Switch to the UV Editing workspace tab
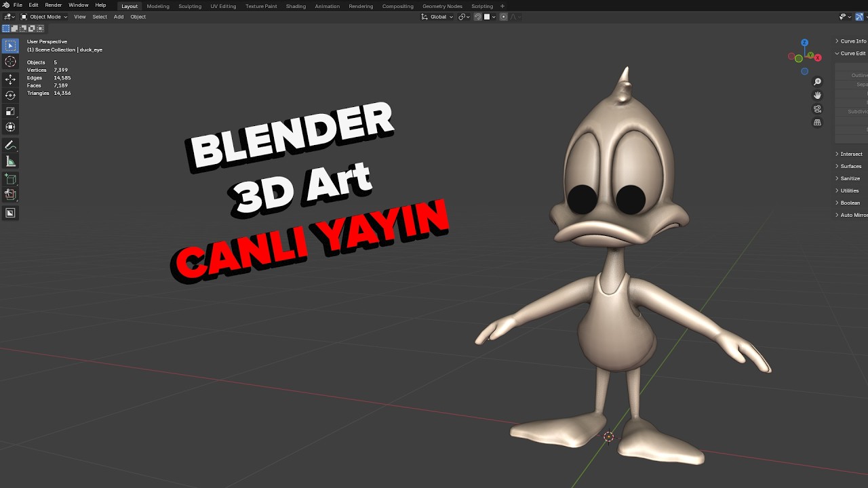Image resolution: width=868 pixels, height=488 pixels. click(x=223, y=6)
